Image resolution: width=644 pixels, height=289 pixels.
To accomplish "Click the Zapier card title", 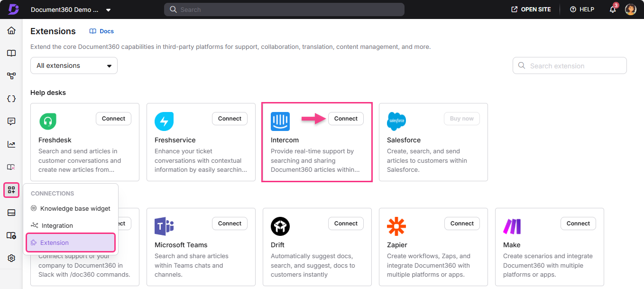I will pyautogui.click(x=397, y=245).
